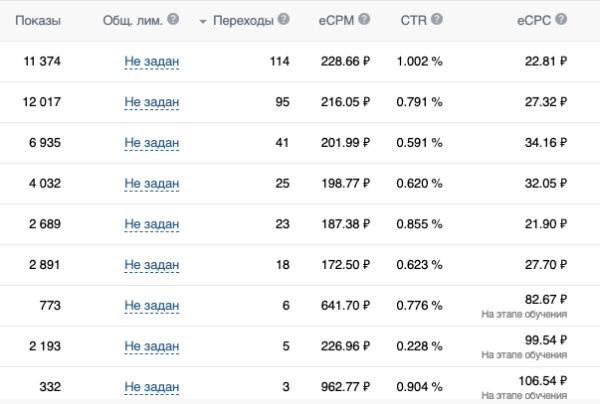Click "Не задан" link in 2 891 row
The height and width of the screenshot is (404, 600).
[x=151, y=264]
